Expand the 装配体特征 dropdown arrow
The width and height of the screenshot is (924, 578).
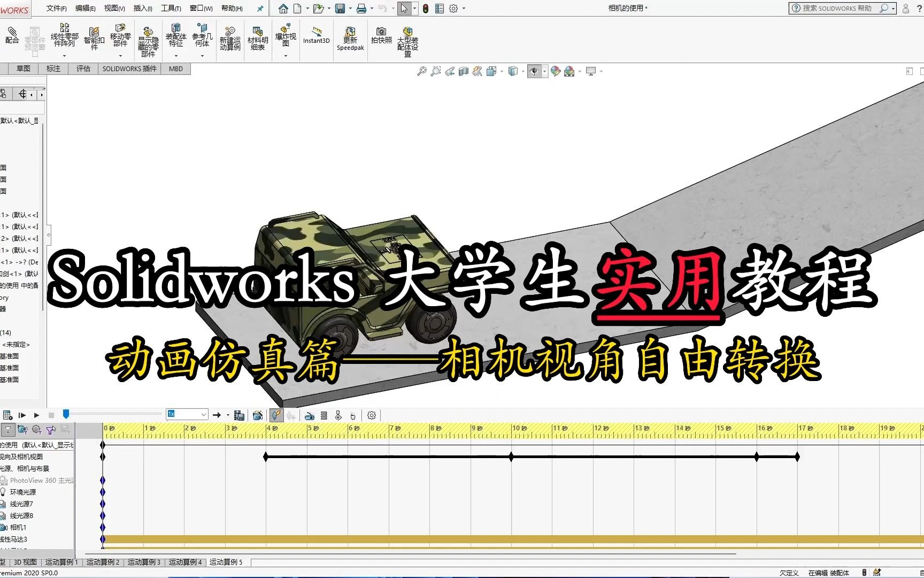coord(176,56)
